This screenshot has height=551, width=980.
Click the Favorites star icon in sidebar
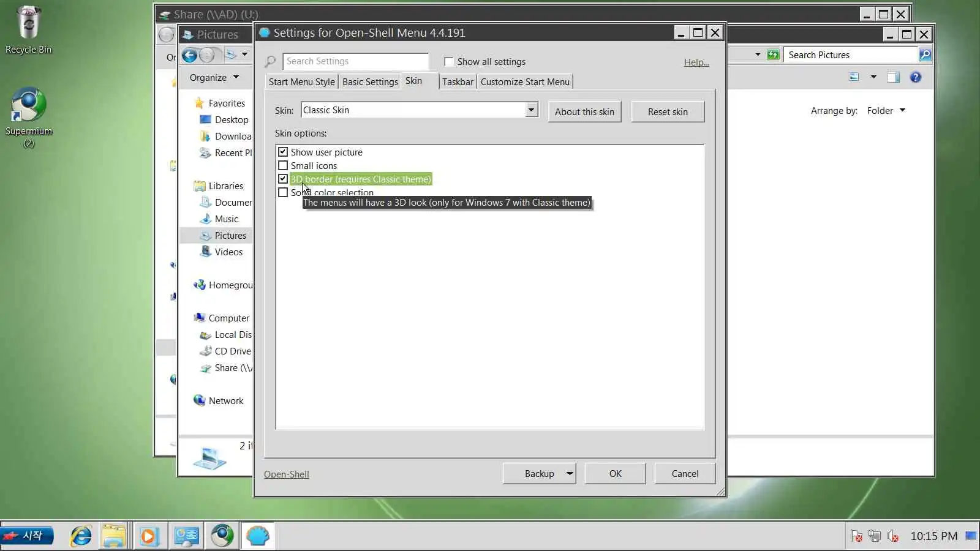click(199, 103)
